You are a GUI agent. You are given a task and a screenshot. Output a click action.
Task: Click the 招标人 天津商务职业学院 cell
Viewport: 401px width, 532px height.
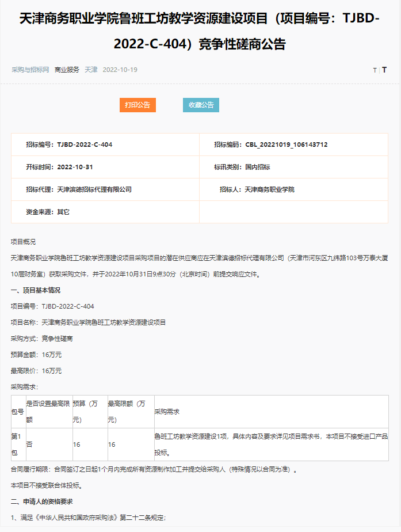(x=293, y=189)
